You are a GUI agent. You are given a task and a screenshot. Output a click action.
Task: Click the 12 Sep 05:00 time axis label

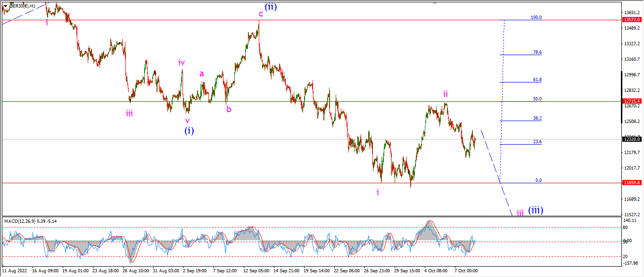(x=256, y=271)
